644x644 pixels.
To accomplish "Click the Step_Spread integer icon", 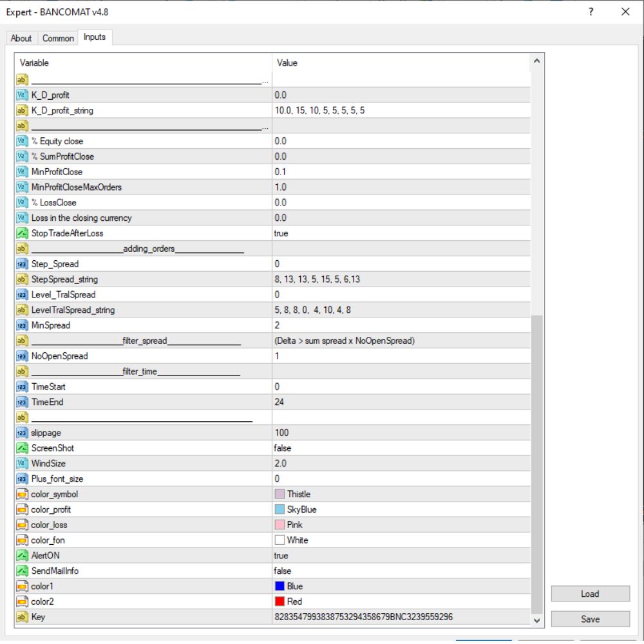I will 22,264.
